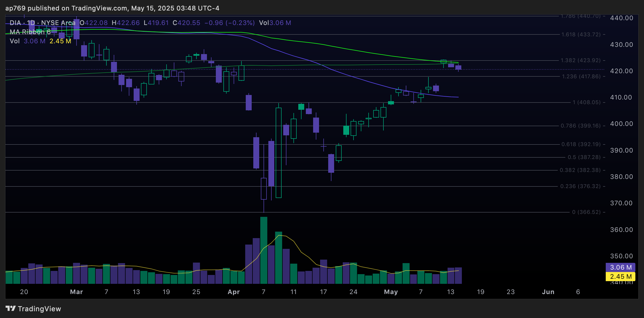Click the 23 date label on the time axis
Viewport: 644px width, 318px height.
511,292
